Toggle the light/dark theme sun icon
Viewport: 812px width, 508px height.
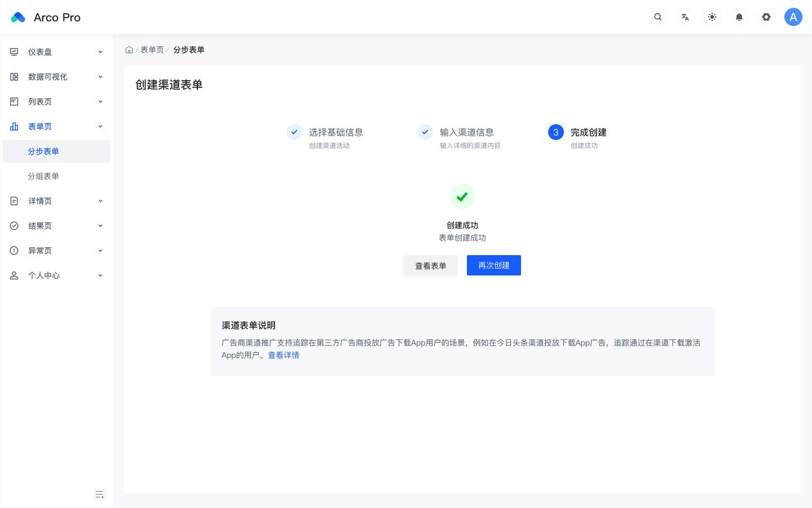click(x=712, y=17)
